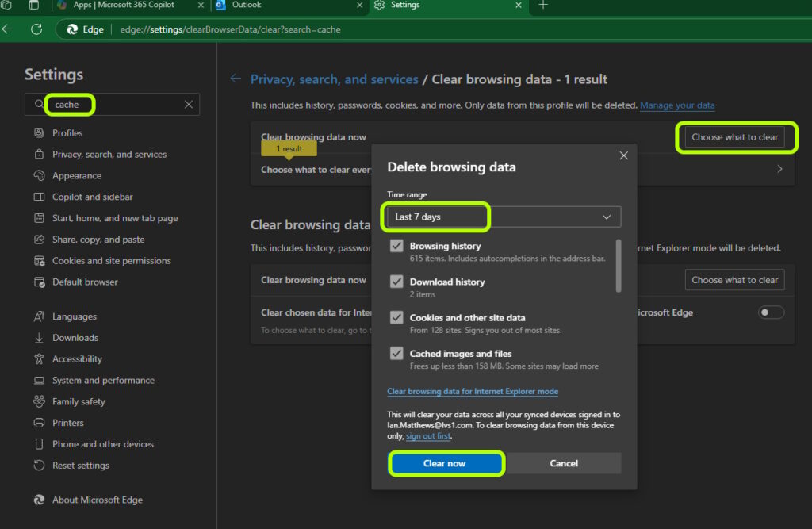The height and width of the screenshot is (529, 812).
Task: Expand the Choose what to clear every time row
Action: (x=779, y=169)
